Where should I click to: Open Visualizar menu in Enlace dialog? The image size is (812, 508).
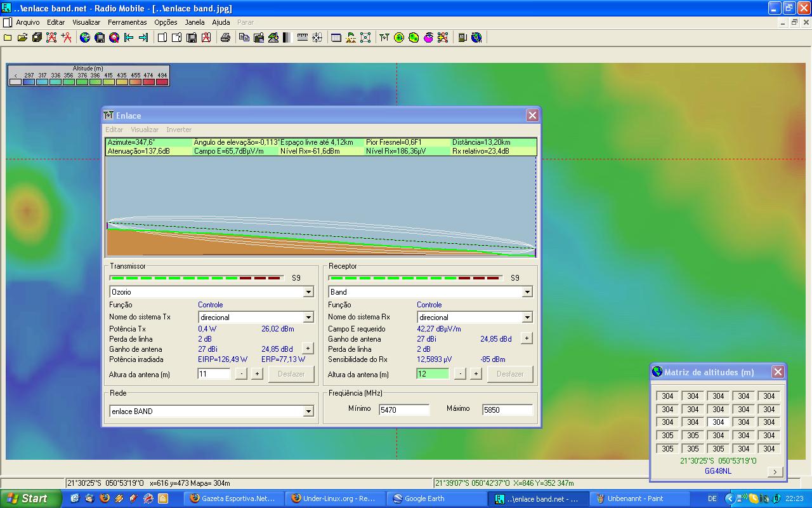(145, 130)
